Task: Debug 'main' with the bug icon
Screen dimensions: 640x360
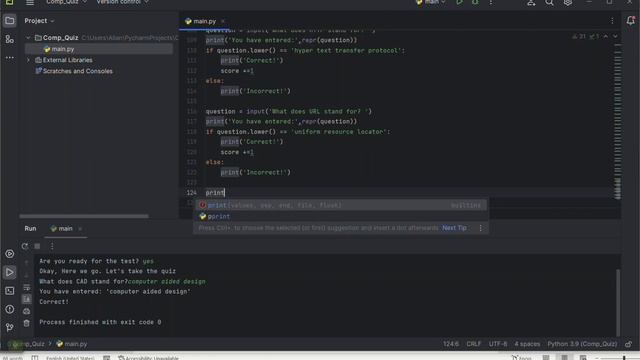Action: (x=475, y=2)
